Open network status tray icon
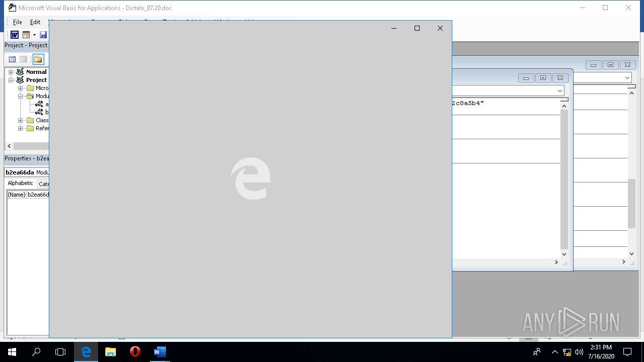The width and height of the screenshot is (644, 362). (567, 352)
